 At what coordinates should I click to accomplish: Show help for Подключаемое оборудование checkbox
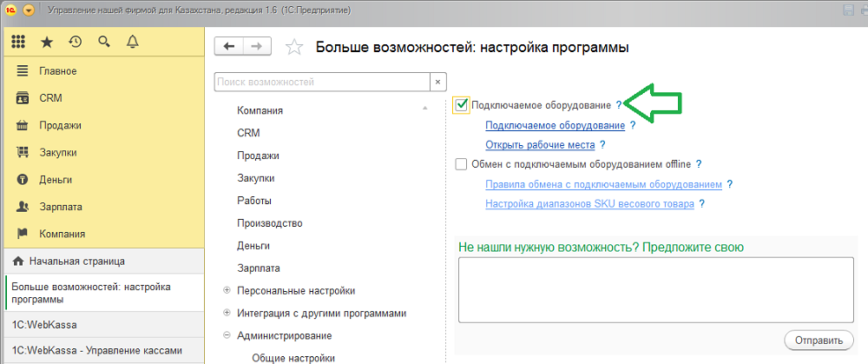pyautogui.click(x=619, y=105)
